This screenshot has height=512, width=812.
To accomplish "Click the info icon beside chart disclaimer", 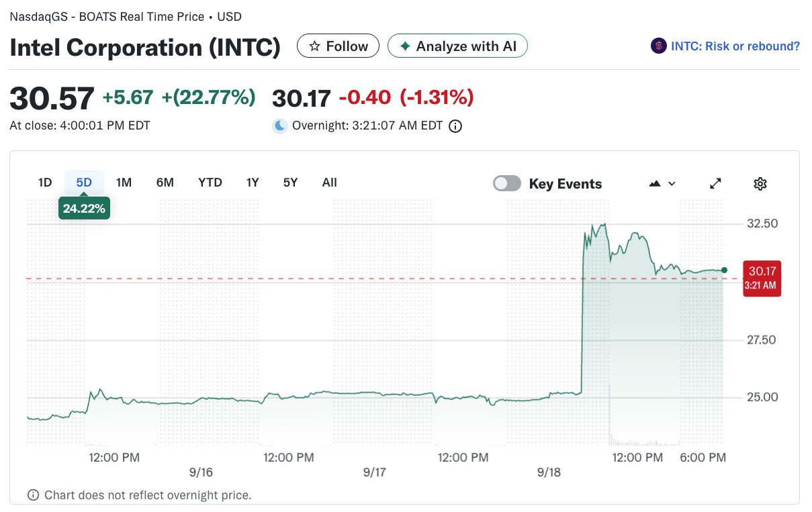I will [x=33, y=495].
